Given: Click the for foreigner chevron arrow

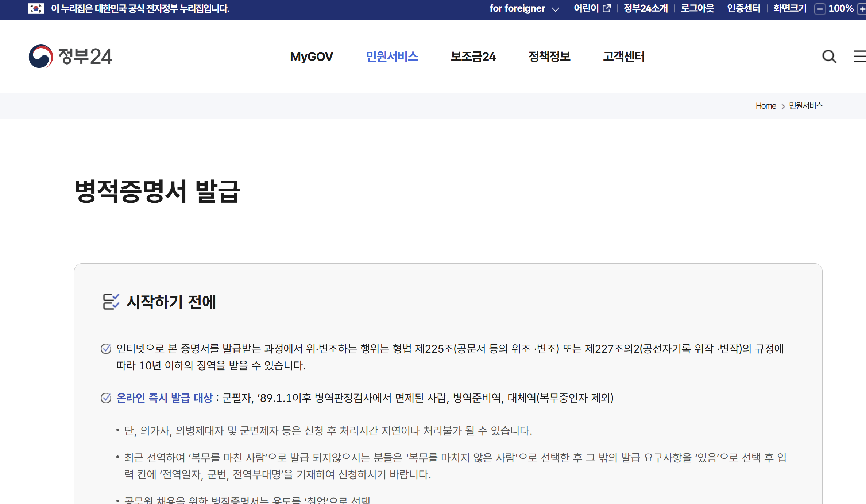Looking at the screenshot, I should coord(556,9).
